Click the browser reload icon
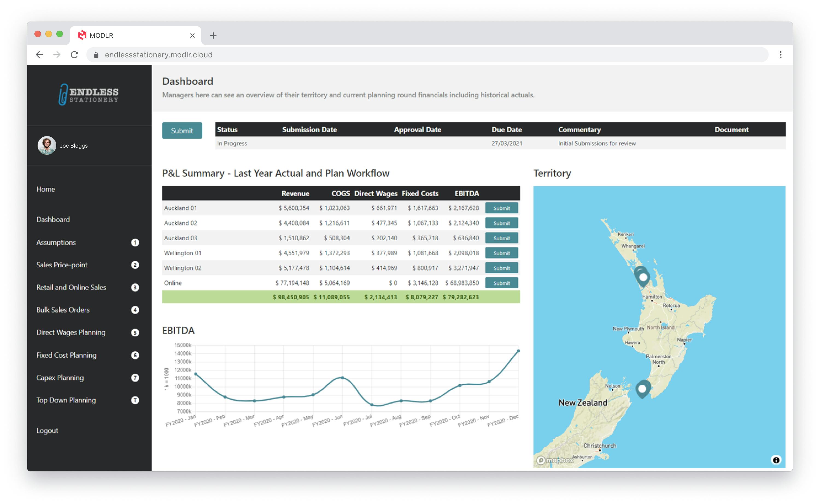This screenshot has height=504, width=820. 74,55
